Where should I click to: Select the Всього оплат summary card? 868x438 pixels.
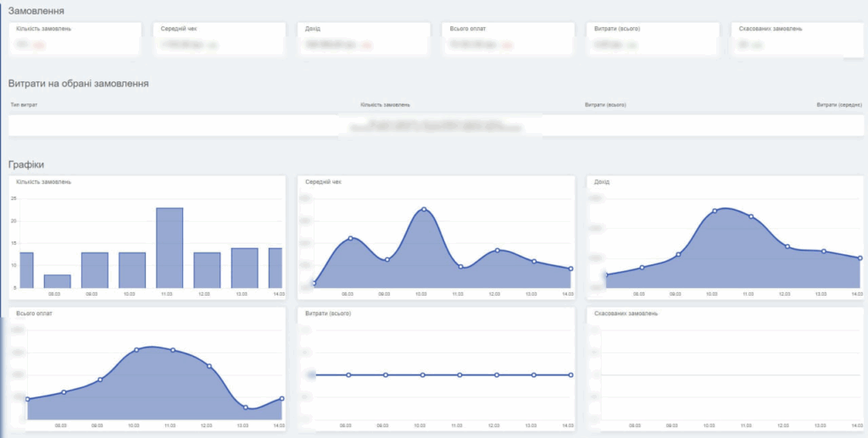point(508,39)
